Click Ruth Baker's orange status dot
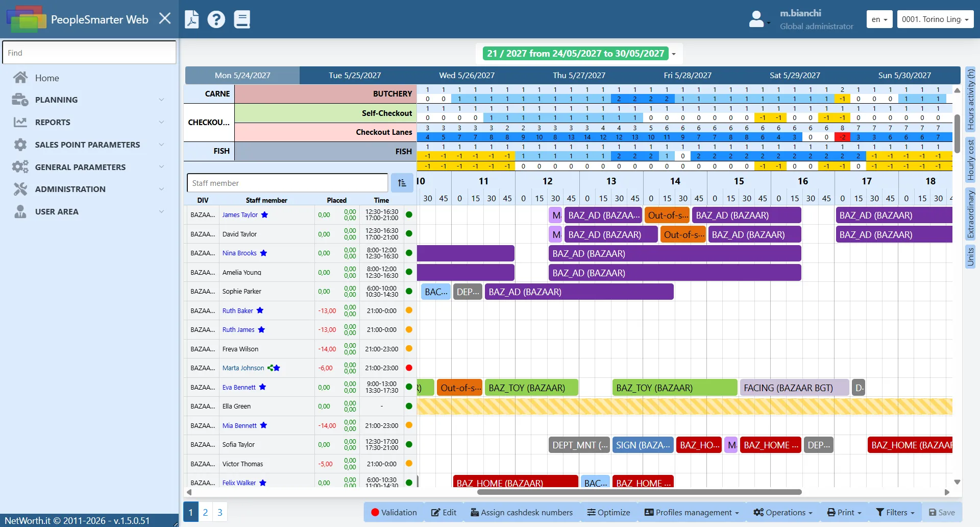The width and height of the screenshot is (980, 527). 409,310
